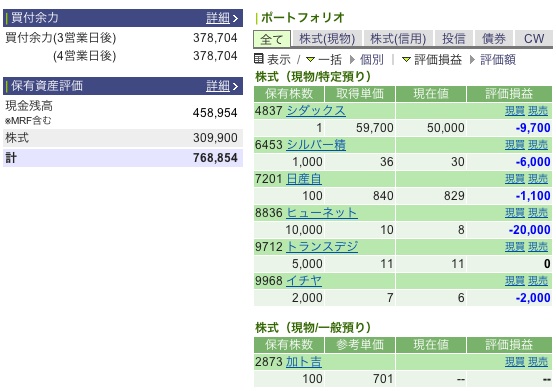Click the 表示 list icon
Screen dimensions: 556x391
pyautogui.click(x=259, y=59)
